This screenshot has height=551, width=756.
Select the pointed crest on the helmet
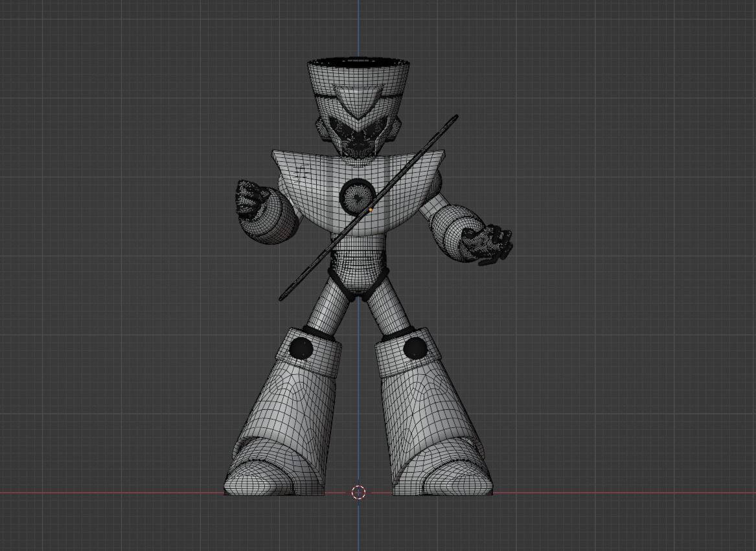(358, 103)
